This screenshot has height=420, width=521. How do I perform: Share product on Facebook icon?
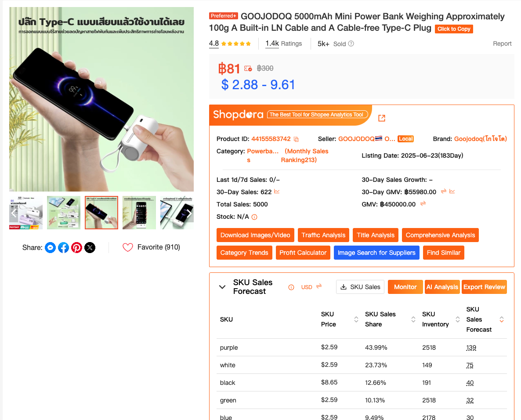tap(63, 247)
